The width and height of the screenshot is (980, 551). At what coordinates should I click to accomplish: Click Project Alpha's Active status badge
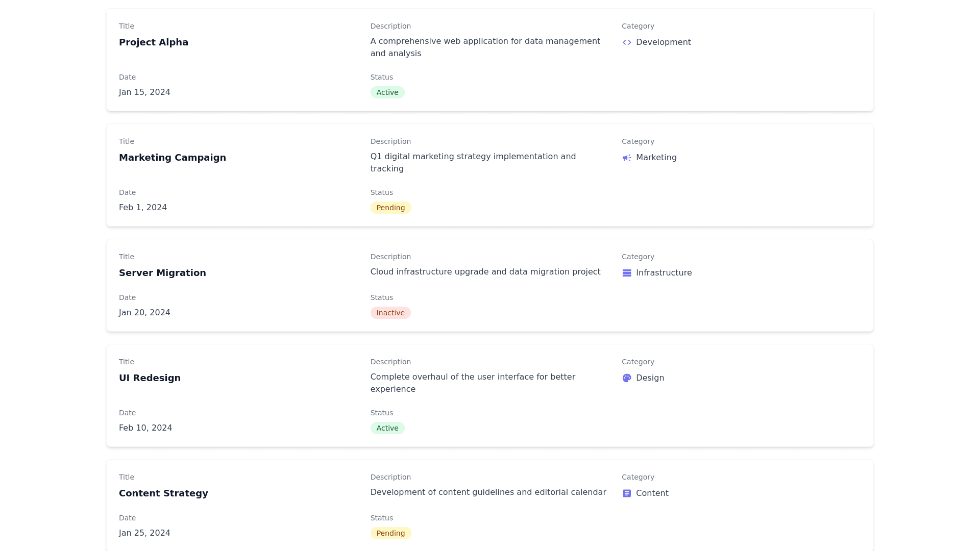click(x=387, y=92)
